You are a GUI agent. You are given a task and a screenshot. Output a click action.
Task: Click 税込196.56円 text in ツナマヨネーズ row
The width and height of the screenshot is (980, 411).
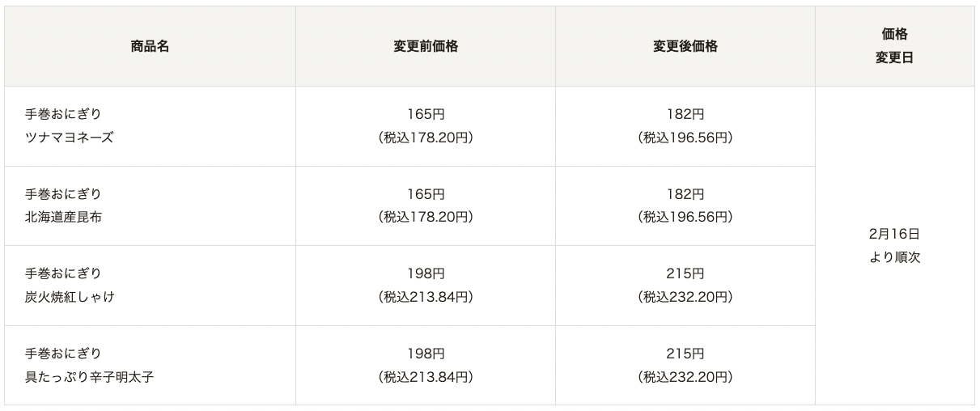pos(685,138)
